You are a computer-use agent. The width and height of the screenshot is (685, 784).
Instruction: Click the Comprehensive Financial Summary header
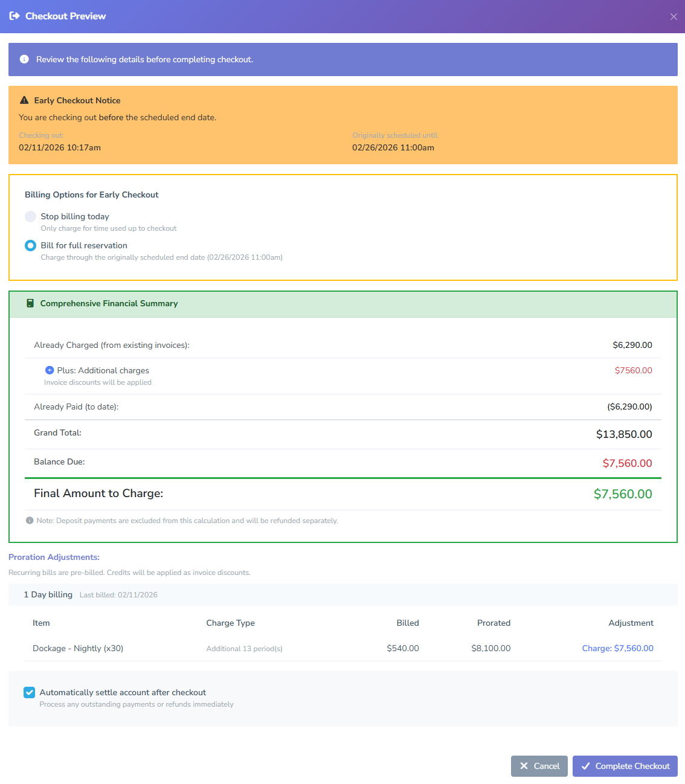[109, 303]
